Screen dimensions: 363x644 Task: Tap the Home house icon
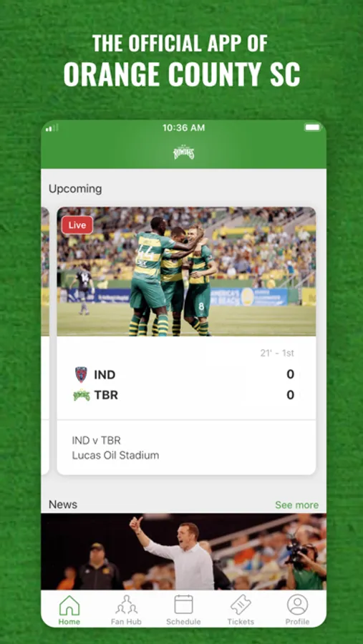(x=69, y=605)
